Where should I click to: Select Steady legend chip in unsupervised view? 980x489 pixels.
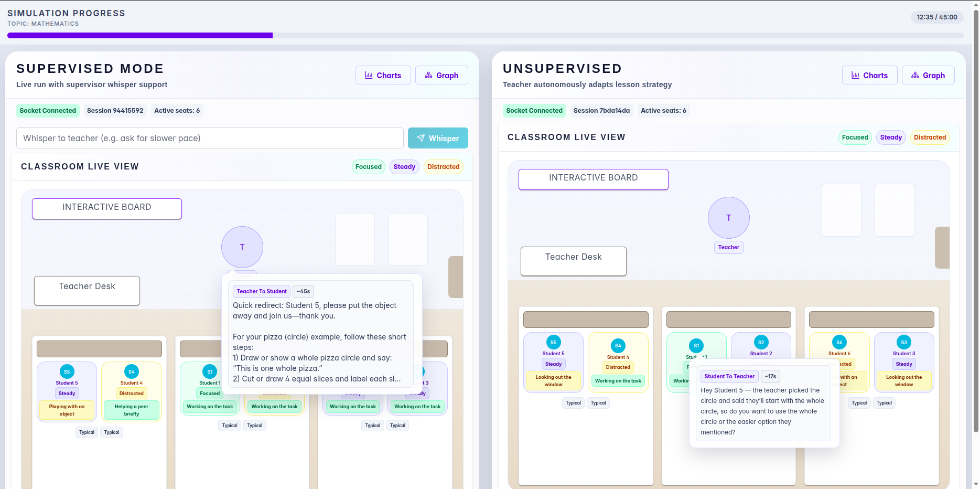[891, 137]
